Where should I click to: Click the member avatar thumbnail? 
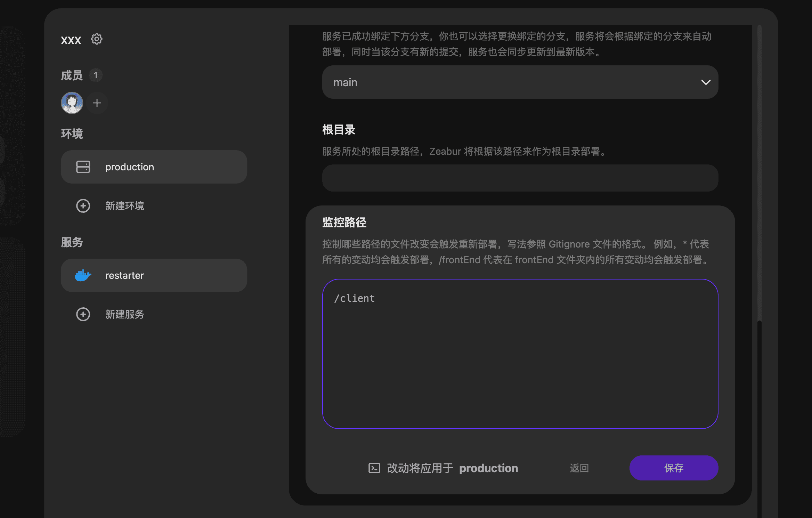(x=72, y=103)
